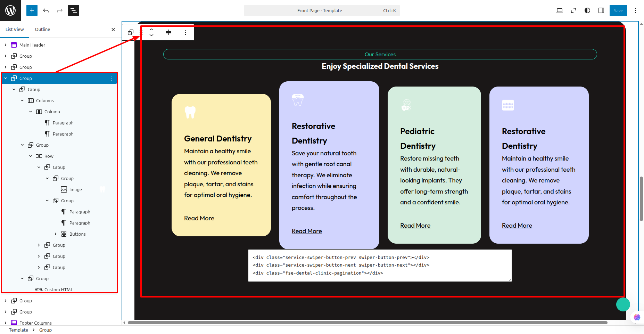Viewport: 644px width, 334px height.
Task: Click the Save button
Action: [618, 10]
